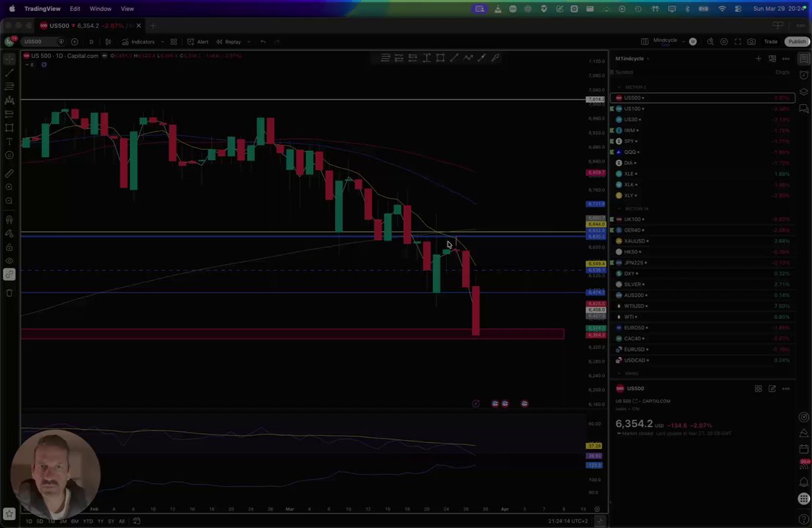This screenshot has width=812, height=528.
Task: Open the M1indcycle watchlist dropdown
Action: pyautogui.click(x=632, y=59)
